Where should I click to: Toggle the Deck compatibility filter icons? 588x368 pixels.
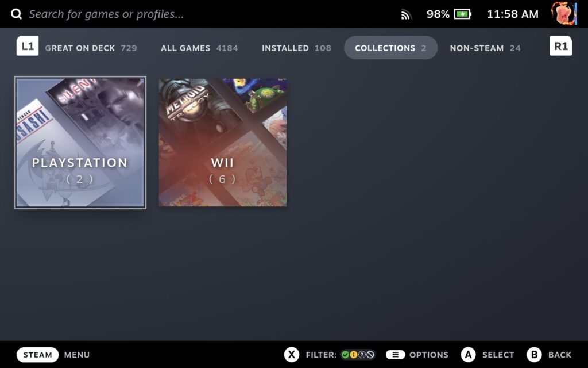point(358,355)
